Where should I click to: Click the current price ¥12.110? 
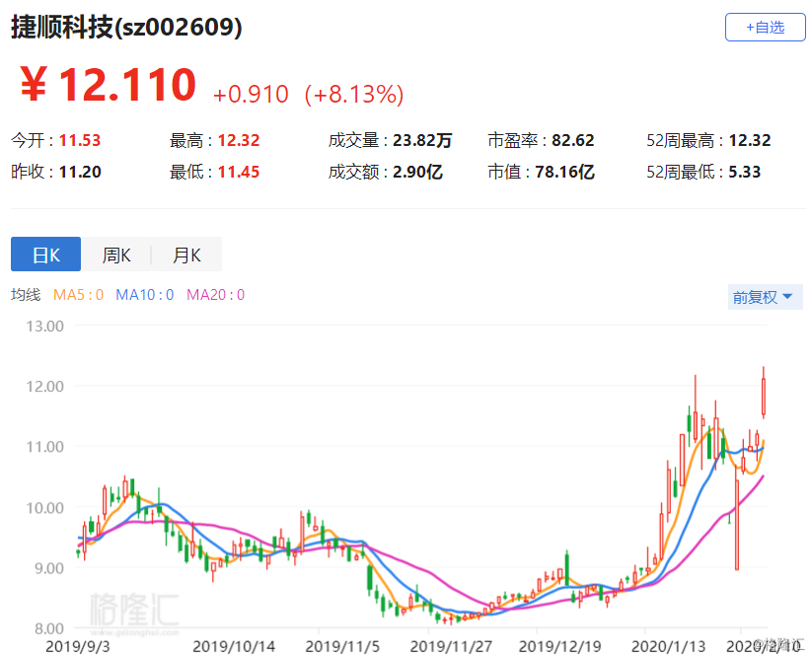[109, 85]
